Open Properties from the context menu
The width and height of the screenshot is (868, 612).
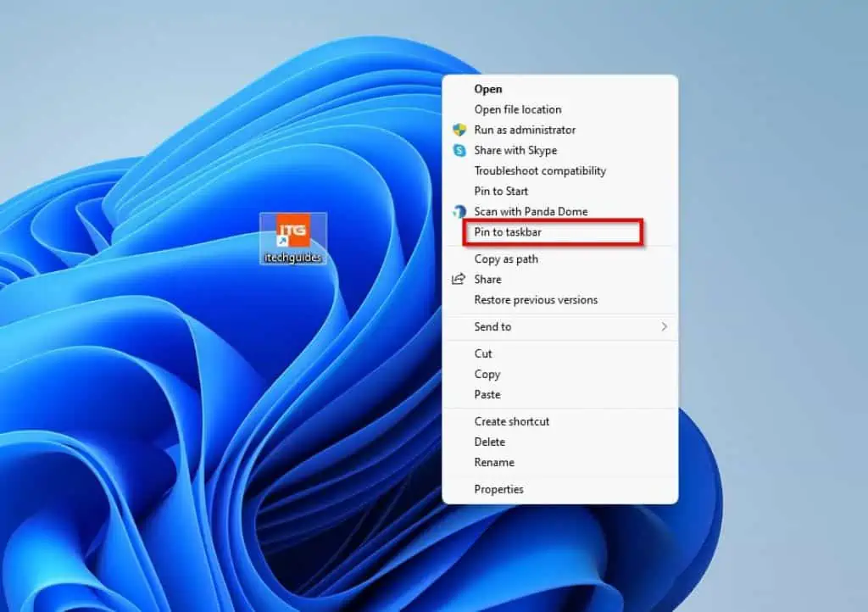click(x=498, y=489)
